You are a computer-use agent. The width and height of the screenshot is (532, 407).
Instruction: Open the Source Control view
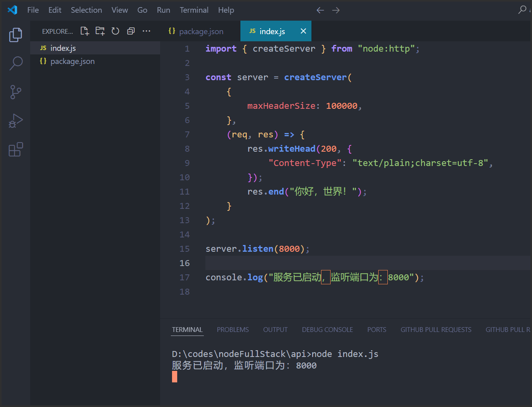15,92
